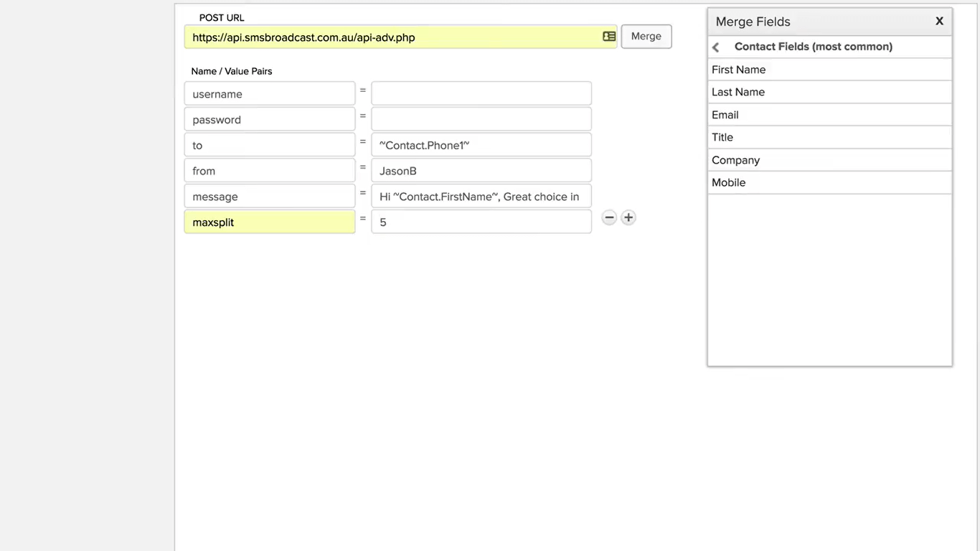The width and height of the screenshot is (980, 551).
Task: Click the empty password value field
Action: pos(481,118)
